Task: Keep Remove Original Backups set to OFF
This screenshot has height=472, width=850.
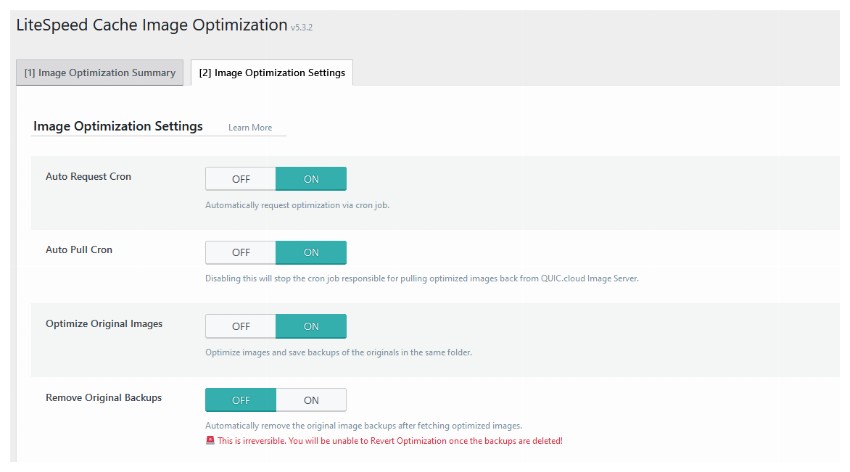Action: pos(241,400)
